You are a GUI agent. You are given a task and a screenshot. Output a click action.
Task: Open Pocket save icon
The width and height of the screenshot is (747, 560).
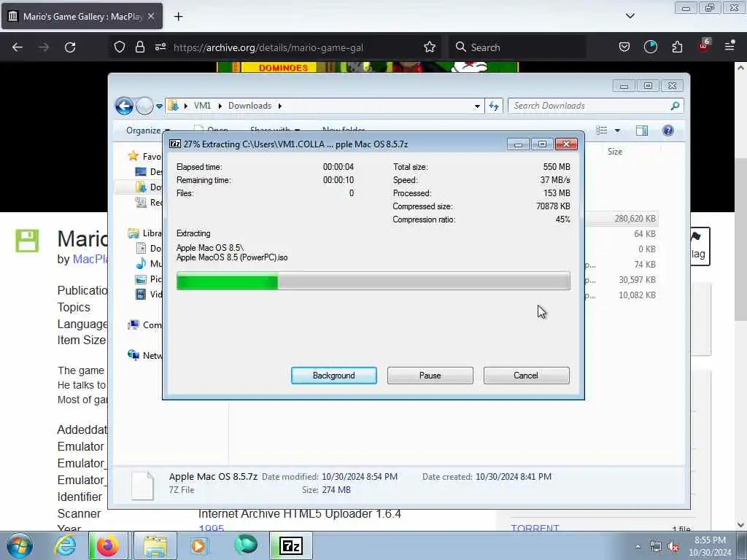[x=624, y=47]
